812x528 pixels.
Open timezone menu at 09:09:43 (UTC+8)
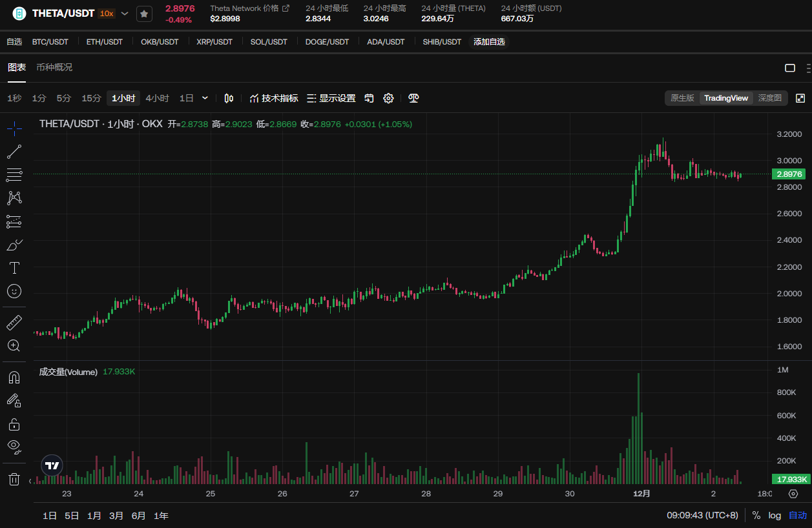[x=702, y=515]
